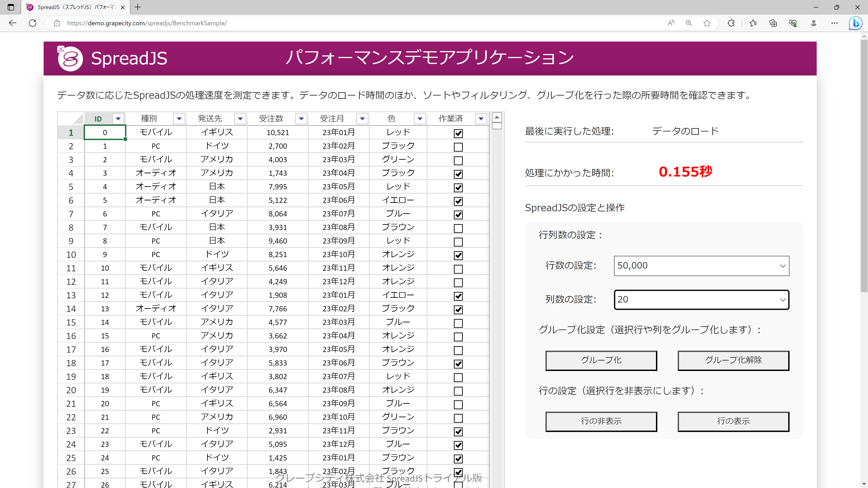Open filter dropdown for 発送先 column
868x488 pixels.
240,119
